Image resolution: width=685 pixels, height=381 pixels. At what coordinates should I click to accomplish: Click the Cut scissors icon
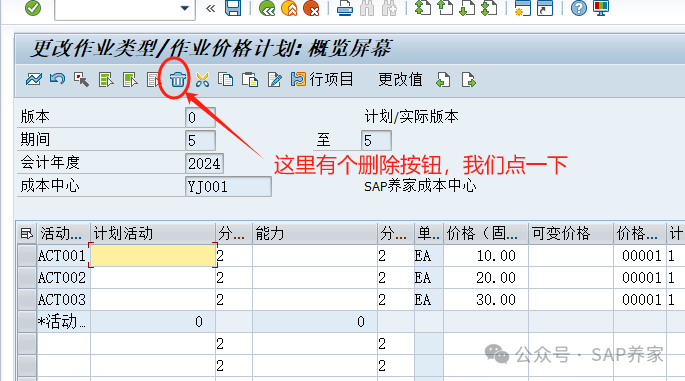coord(202,80)
